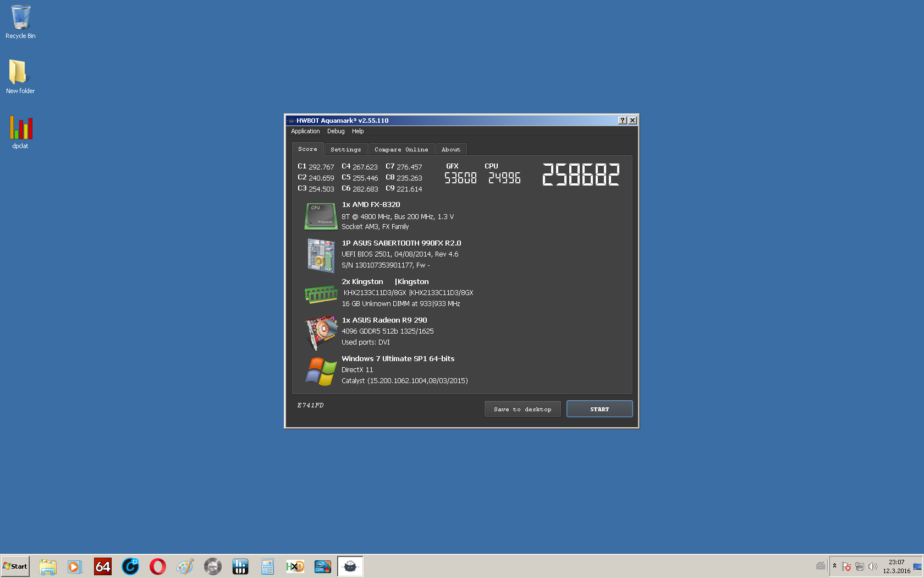Image resolution: width=924 pixels, height=578 pixels.
Task: Click the C2 value 240.659
Action: [x=321, y=178]
